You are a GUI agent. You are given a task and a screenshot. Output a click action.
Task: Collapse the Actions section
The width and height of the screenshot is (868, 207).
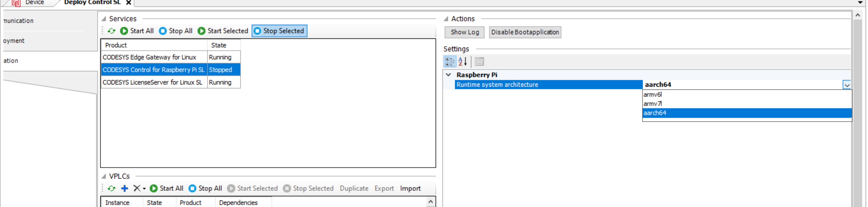tap(446, 19)
